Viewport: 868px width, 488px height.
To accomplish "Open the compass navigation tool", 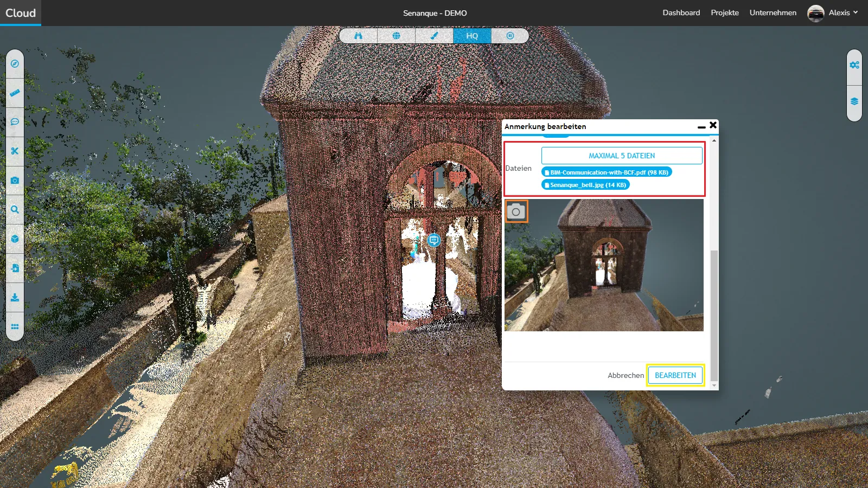I will pyautogui.click(x=15, y=64).
